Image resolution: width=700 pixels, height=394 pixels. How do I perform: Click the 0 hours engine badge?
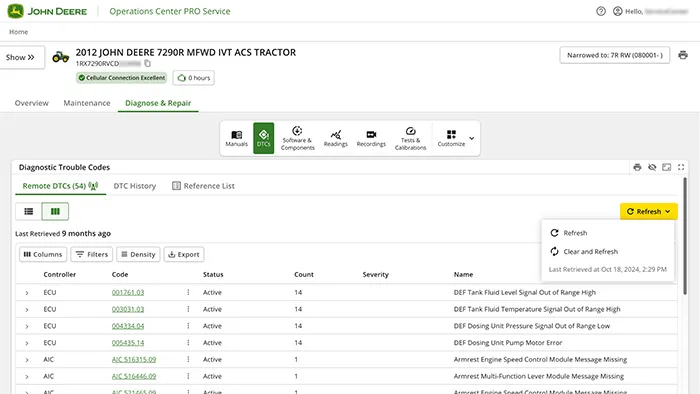194,78
